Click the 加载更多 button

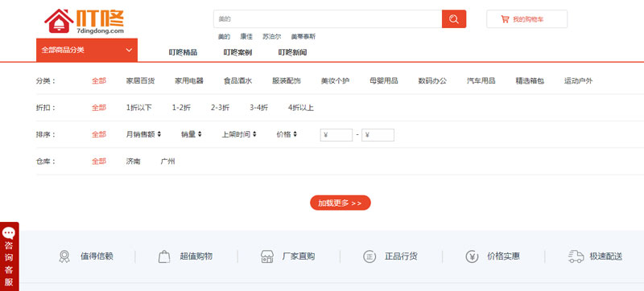(x=340, y=203)
